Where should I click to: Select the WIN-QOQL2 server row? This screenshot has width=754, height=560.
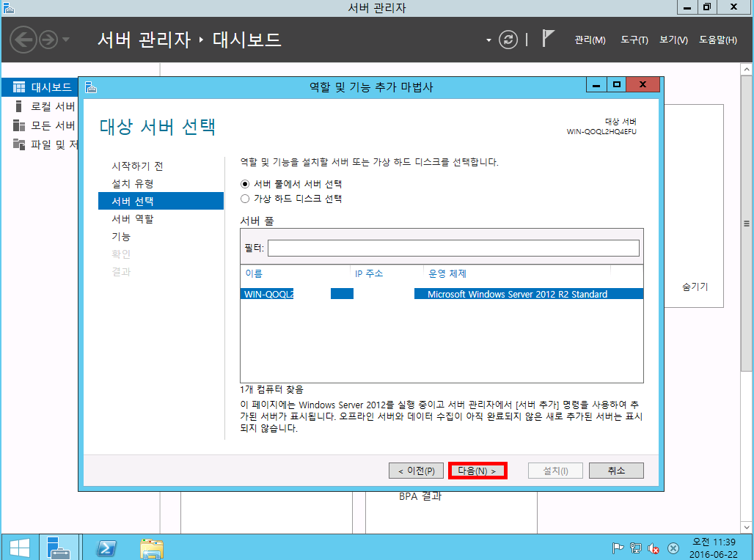click(442, 294)
